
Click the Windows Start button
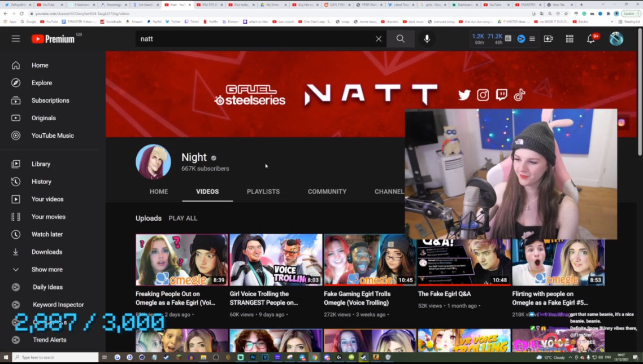coord(6,357)
